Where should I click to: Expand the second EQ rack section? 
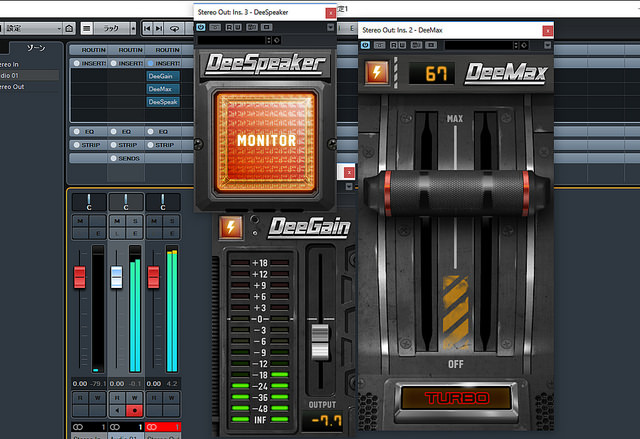125,131
